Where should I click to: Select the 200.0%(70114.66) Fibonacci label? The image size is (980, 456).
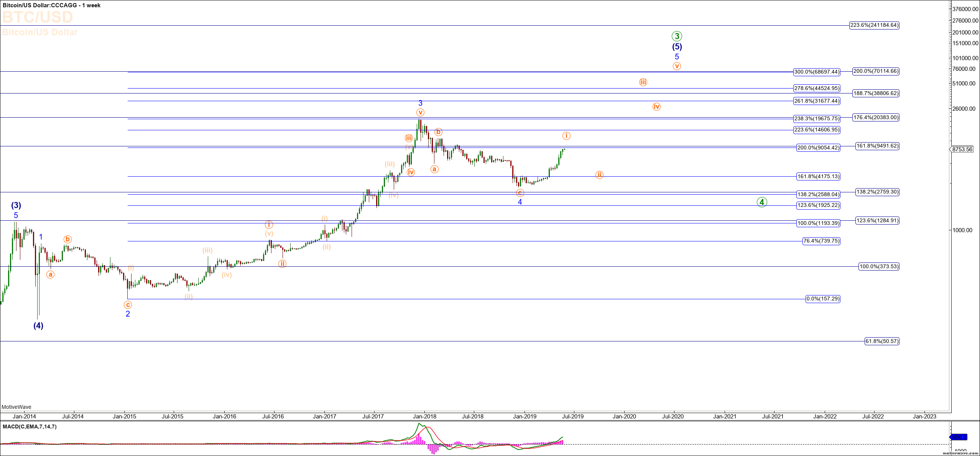point(876,71)
